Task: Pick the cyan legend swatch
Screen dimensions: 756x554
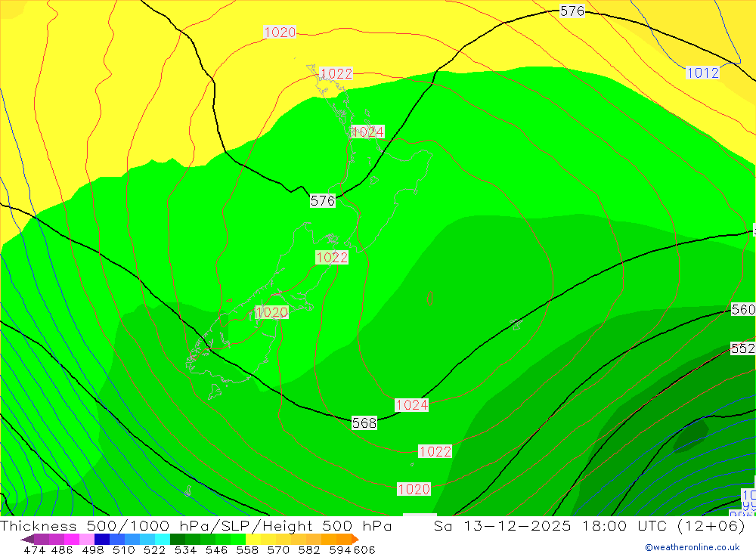Action: [x=163, y=539]
